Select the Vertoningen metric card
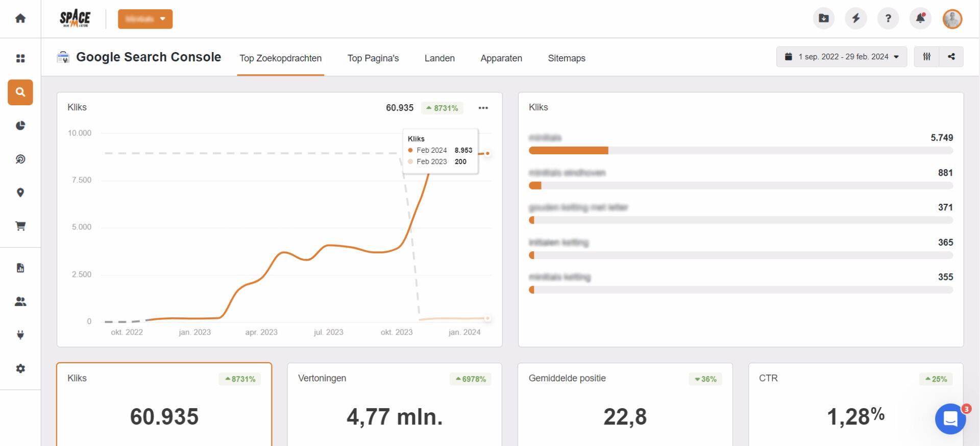This screenshot has width=980, height=446. coord(394,404)
